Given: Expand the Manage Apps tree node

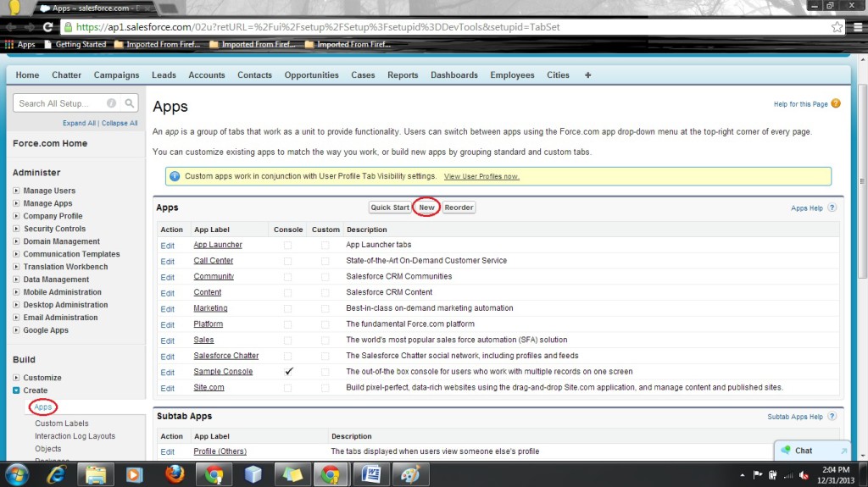Looking at the screenshot, I should tap(16, 203).
